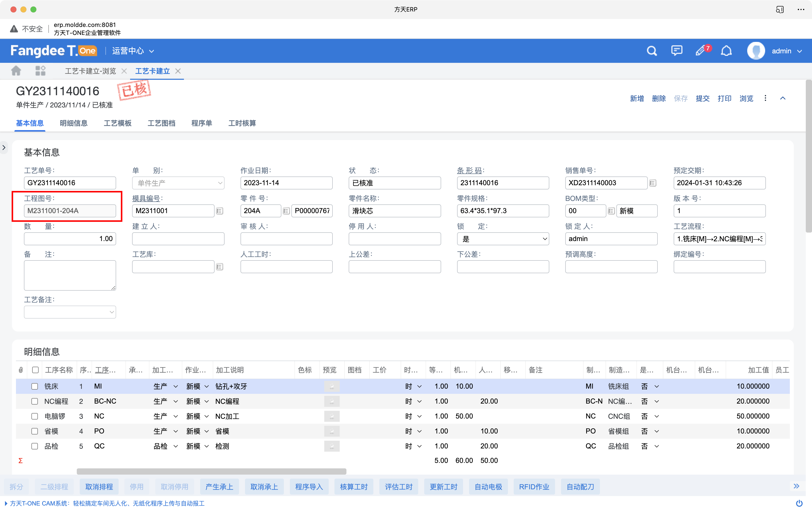Image resolution: width=812 pixels, height=511 pixels.
Task: Click the 备注 text area
Action: pos(70,275)
